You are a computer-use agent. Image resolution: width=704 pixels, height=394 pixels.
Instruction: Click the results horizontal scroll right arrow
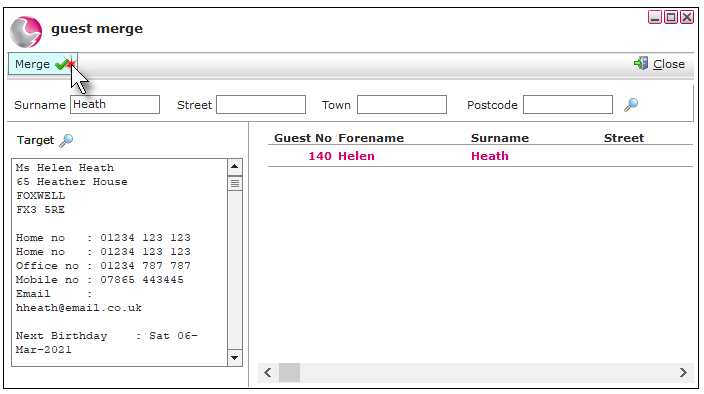[683, 372]
